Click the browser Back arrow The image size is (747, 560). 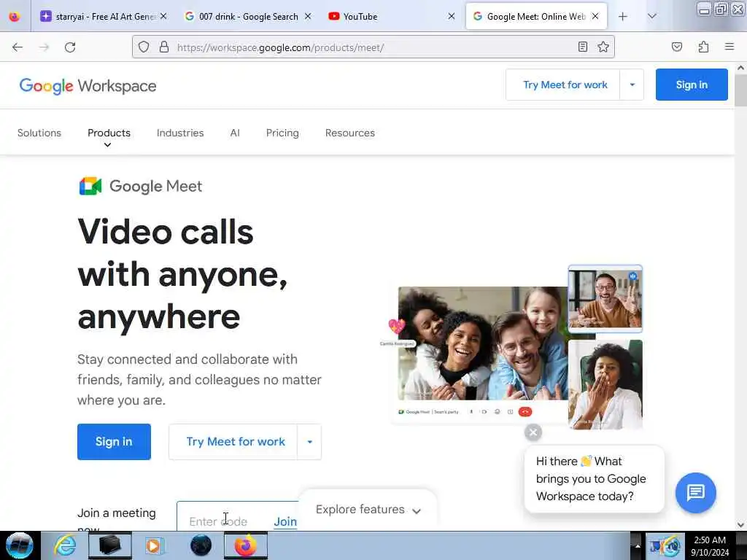[18, 47]
